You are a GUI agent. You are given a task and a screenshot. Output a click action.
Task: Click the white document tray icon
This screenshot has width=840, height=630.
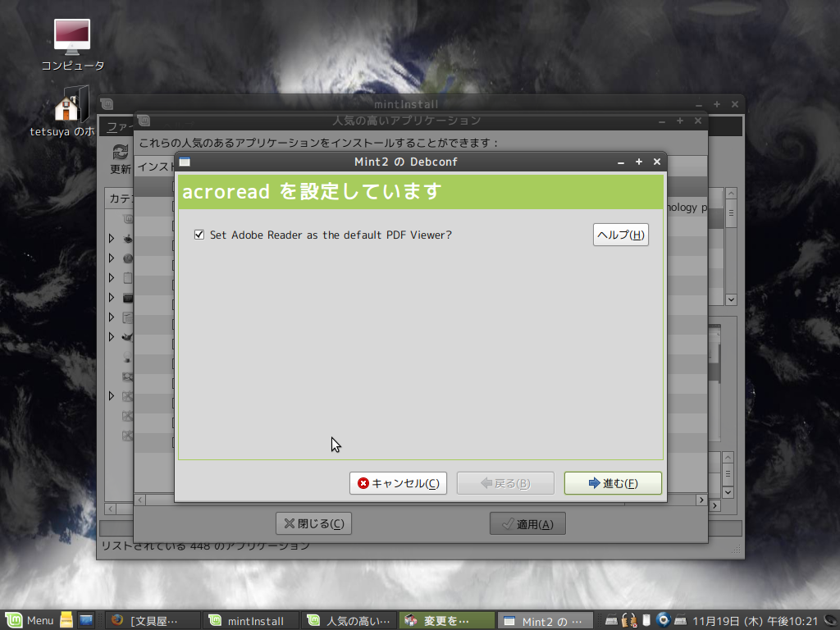(x=646, y=620)
